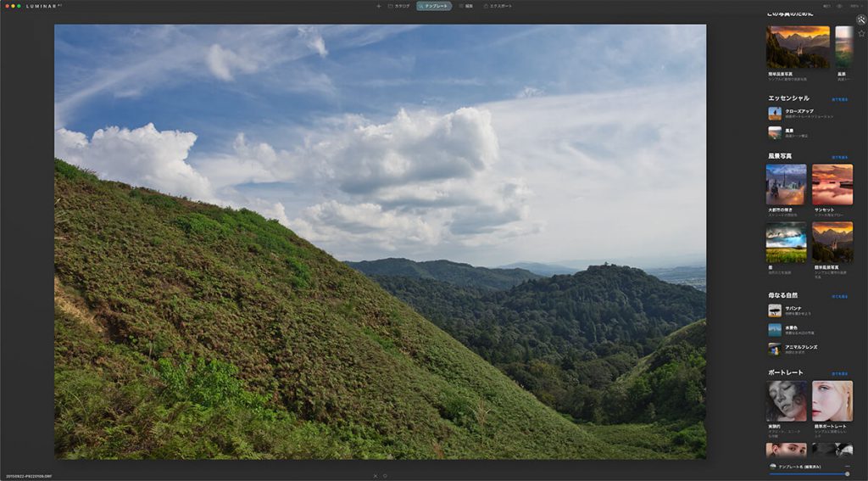Click the see-all link beside エッセンシャル

click(839, 100)
